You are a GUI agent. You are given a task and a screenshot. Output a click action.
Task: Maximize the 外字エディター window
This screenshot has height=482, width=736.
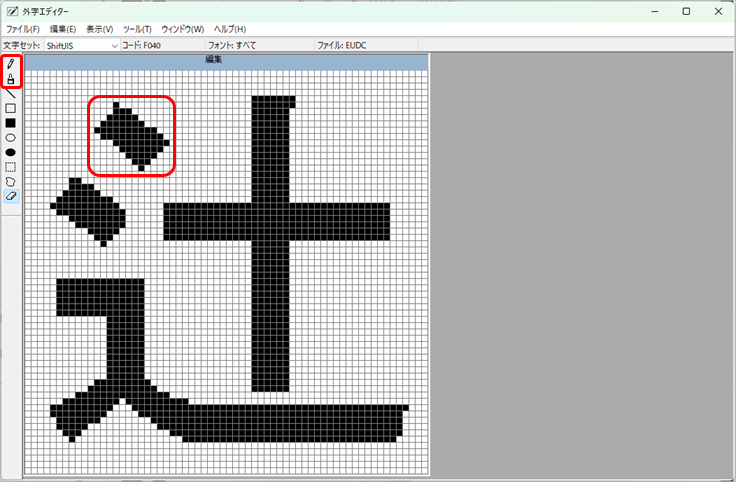click(x=686, y=11)
